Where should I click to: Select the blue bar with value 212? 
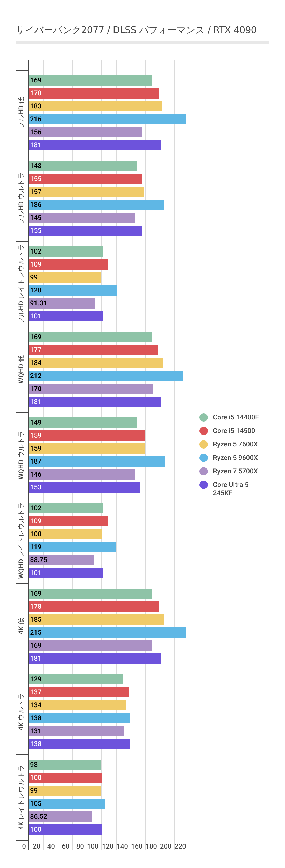(106, 376)
